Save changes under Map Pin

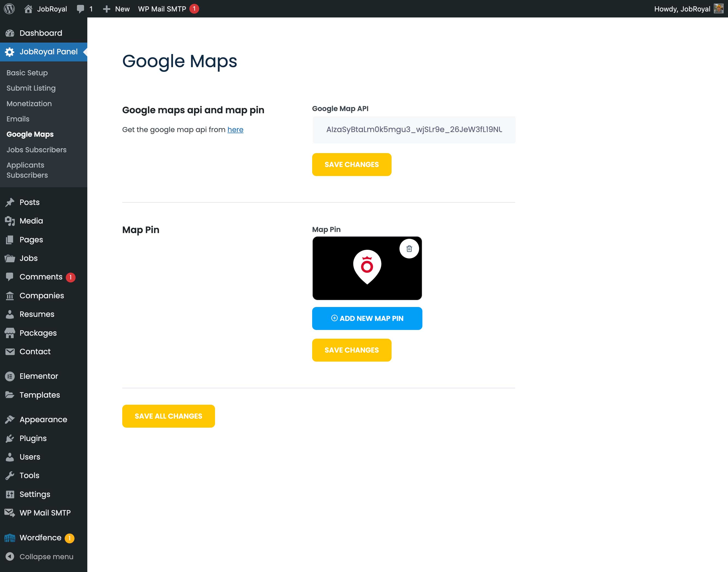[352, 350]
